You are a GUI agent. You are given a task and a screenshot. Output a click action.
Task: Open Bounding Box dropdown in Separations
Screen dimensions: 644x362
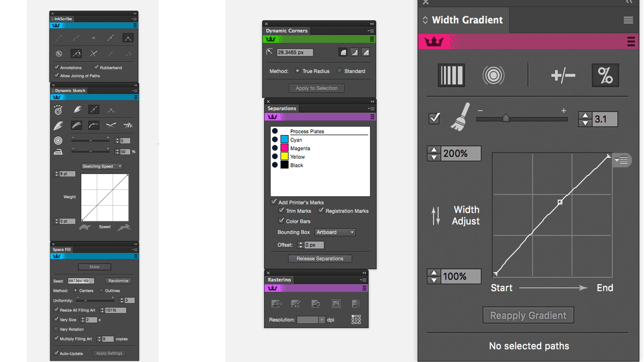pyautogui.click(x=335, y=232)
